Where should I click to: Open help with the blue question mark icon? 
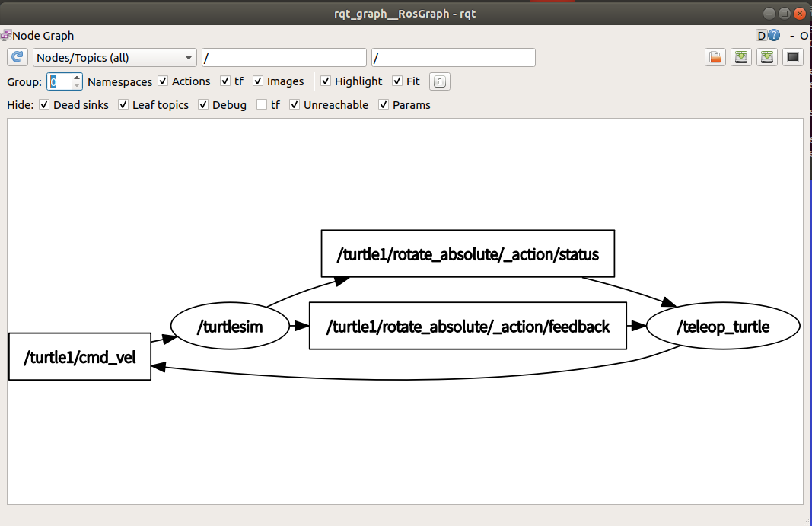(774, 35)
